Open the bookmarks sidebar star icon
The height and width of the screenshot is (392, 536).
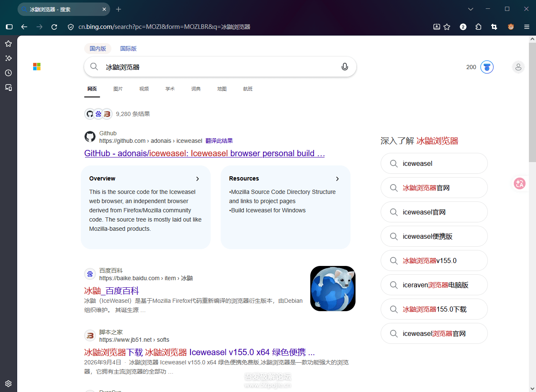[x=8, y=44]
